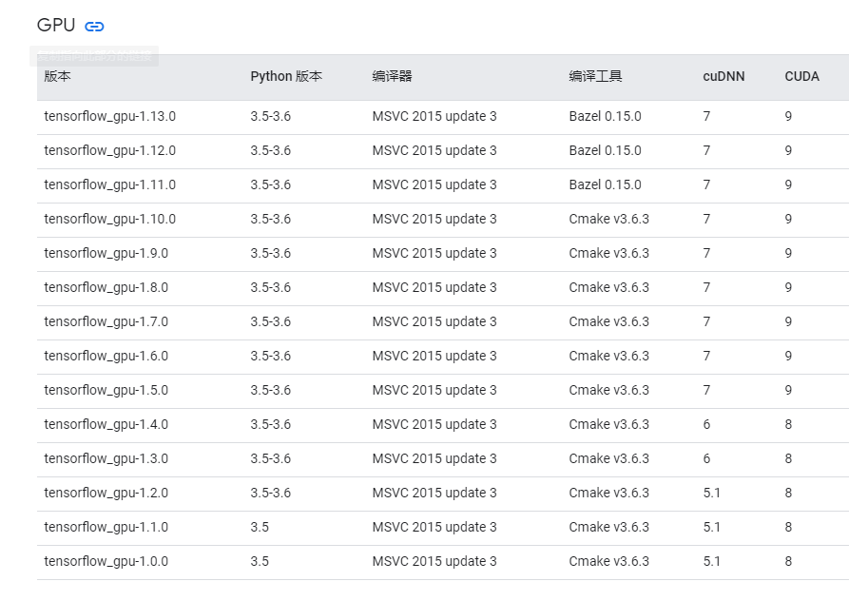The width and height of the screenshot is (868, 601).
Task: Select the GPU section heading
Action: (56, 25)
